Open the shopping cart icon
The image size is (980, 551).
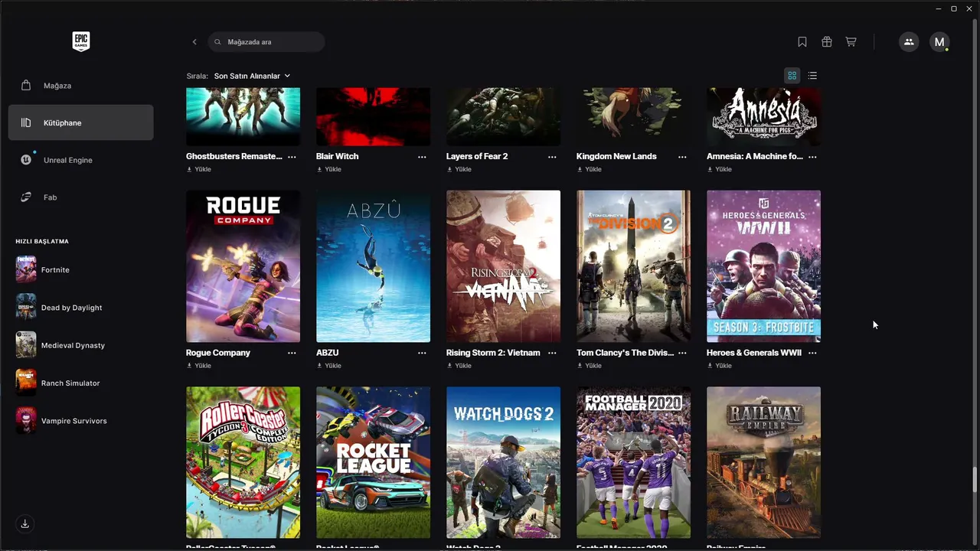pos(851,42)
